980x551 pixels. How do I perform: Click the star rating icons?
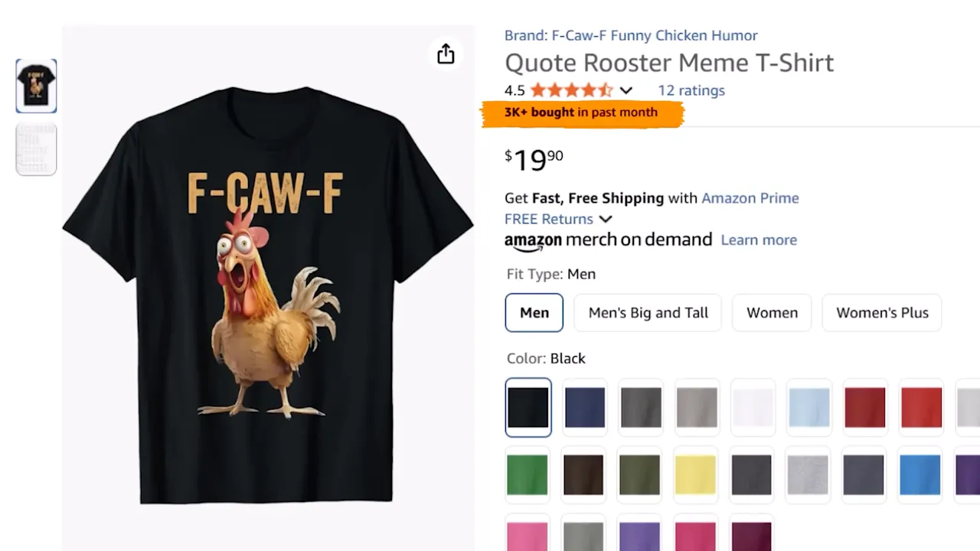571,90
